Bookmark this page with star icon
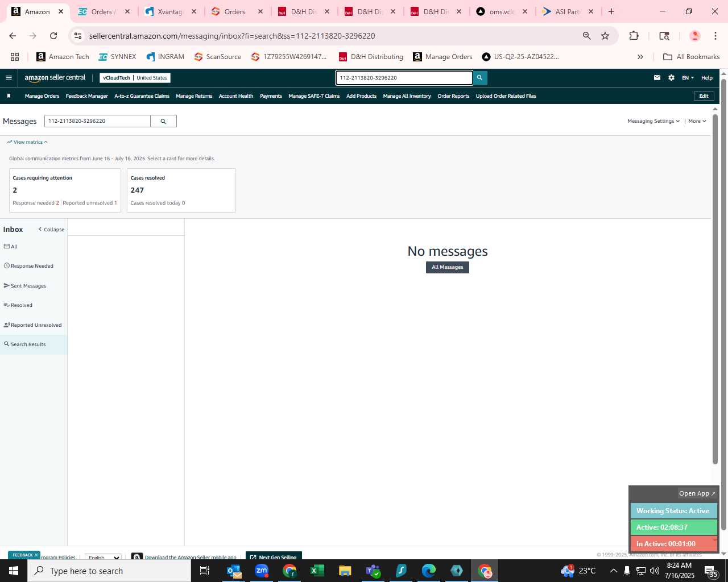Image resolution: width=728 pixels, height=582 pixels. [x=605, y=36]
